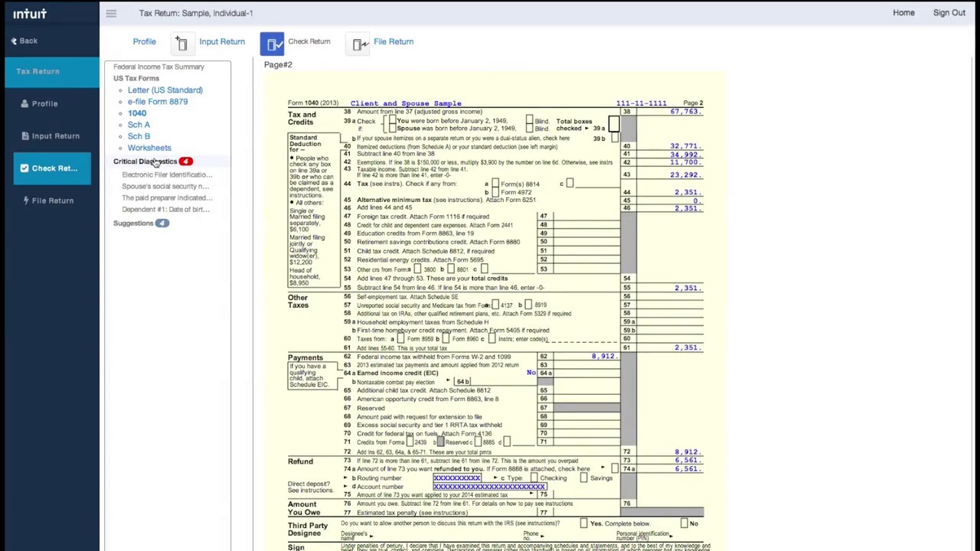The image size is (980, 551).
Task: Open e-file Form 8879
Action: pos(157,102)
